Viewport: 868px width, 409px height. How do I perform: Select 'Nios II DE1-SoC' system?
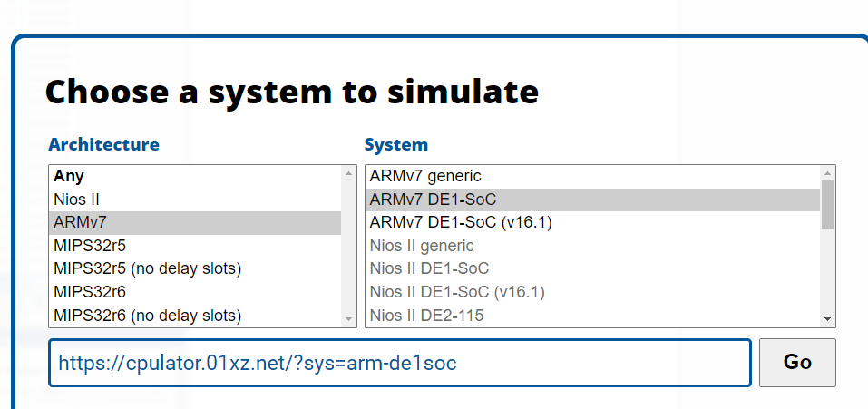(592, 269)
